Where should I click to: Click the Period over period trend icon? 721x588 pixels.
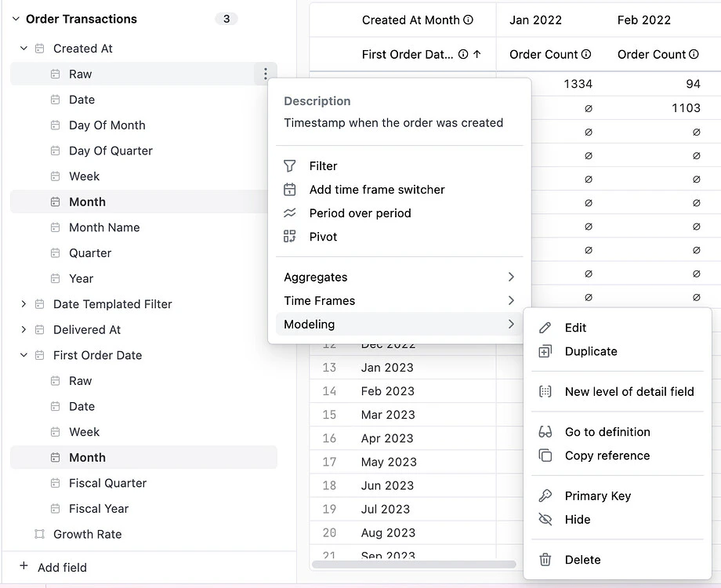290,213
